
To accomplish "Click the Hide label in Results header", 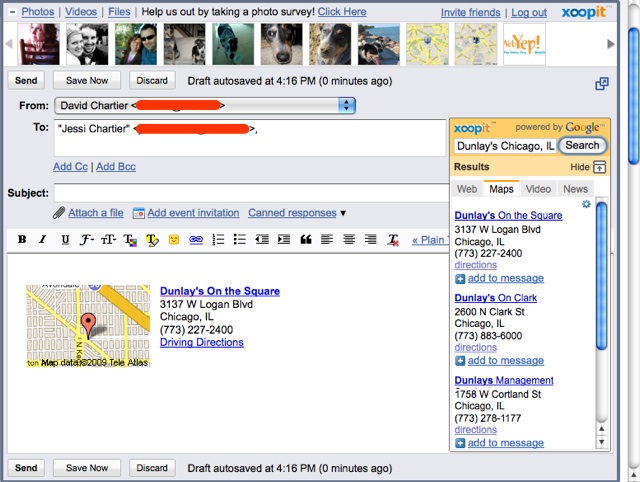I will point(580,167).
